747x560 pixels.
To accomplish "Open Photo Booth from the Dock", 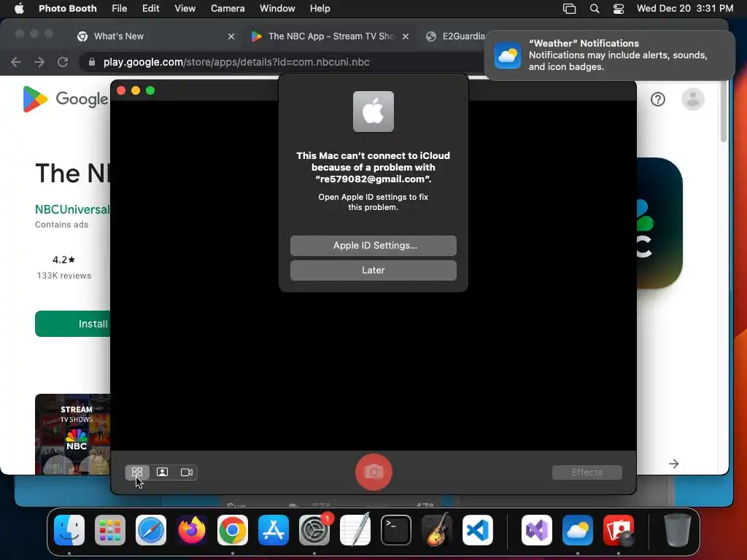I will (x=619, y=530).
